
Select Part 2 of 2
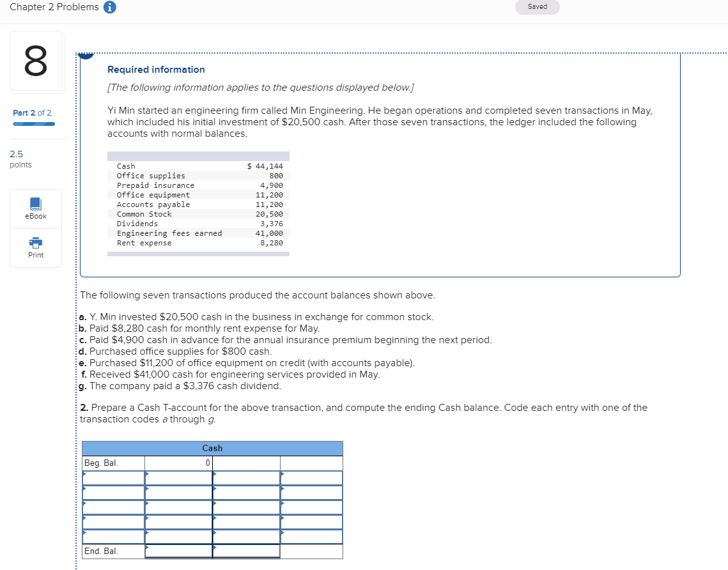[32, 112]
